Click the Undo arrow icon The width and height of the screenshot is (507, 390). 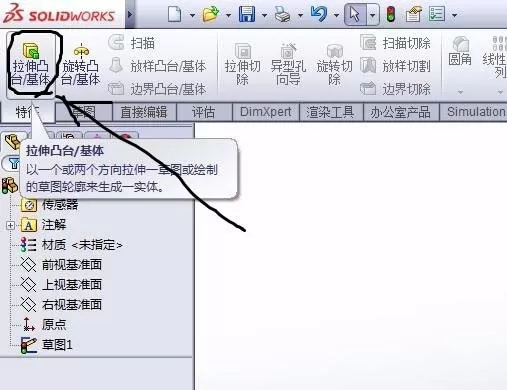(x=319, y=15)
